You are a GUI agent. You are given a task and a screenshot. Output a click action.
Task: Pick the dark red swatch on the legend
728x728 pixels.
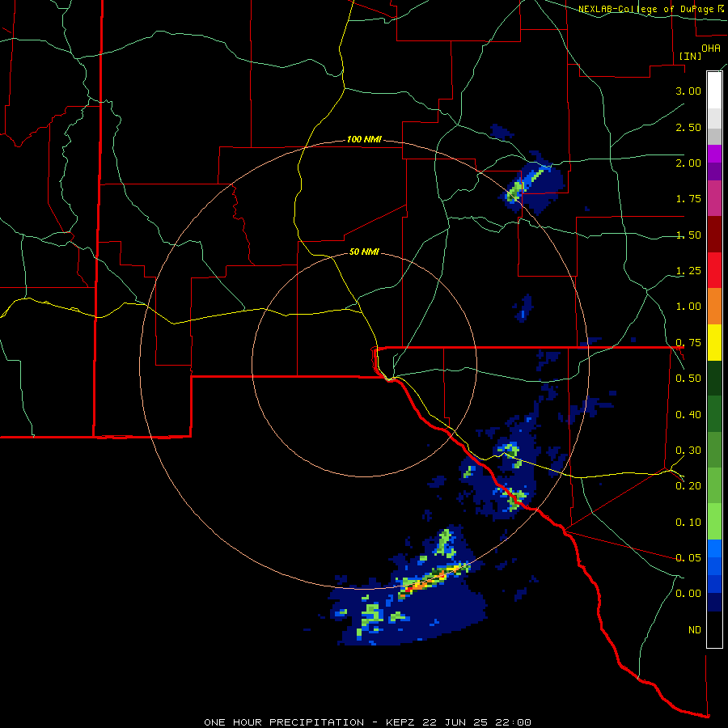point(714,235)
